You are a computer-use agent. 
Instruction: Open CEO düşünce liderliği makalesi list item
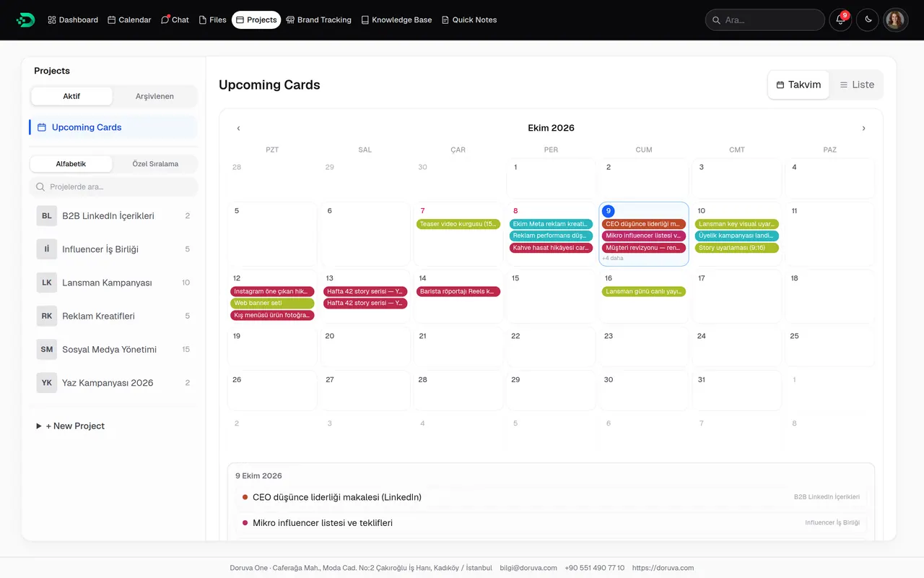[551, 497]
